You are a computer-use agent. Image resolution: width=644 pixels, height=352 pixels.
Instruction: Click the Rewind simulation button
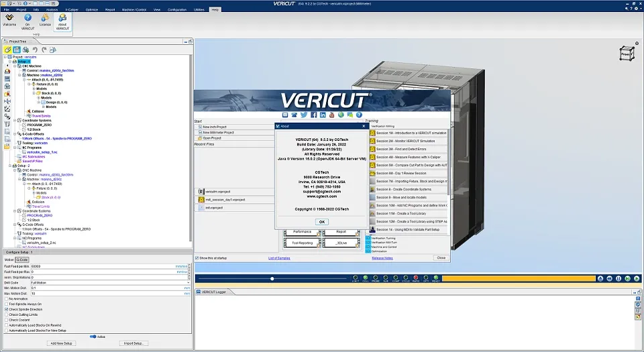pos(610,278)
